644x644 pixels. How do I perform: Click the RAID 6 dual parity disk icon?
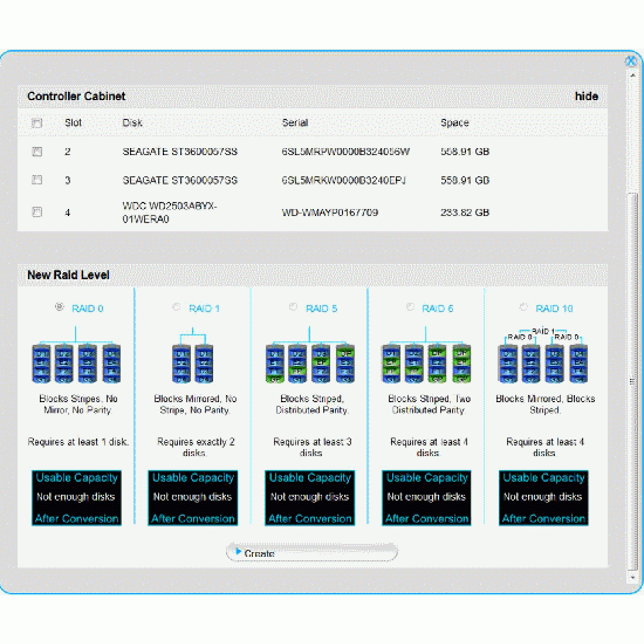[x=427, y=362]
